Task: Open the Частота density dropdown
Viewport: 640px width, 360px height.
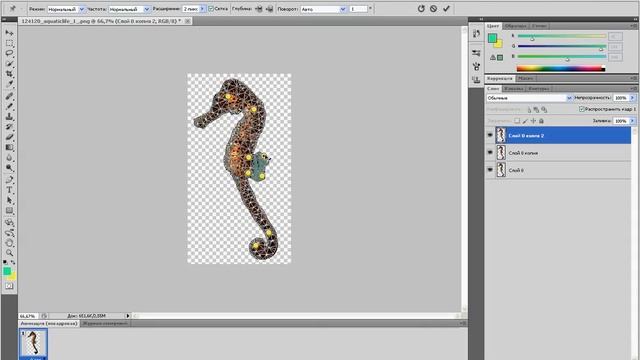Action: (x=147, y=9)
